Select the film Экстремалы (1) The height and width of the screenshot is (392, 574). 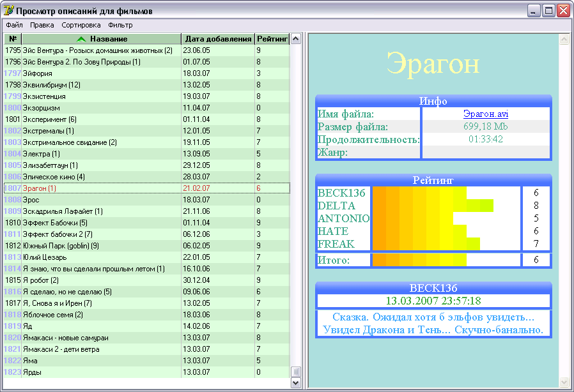tap(147, 131)
